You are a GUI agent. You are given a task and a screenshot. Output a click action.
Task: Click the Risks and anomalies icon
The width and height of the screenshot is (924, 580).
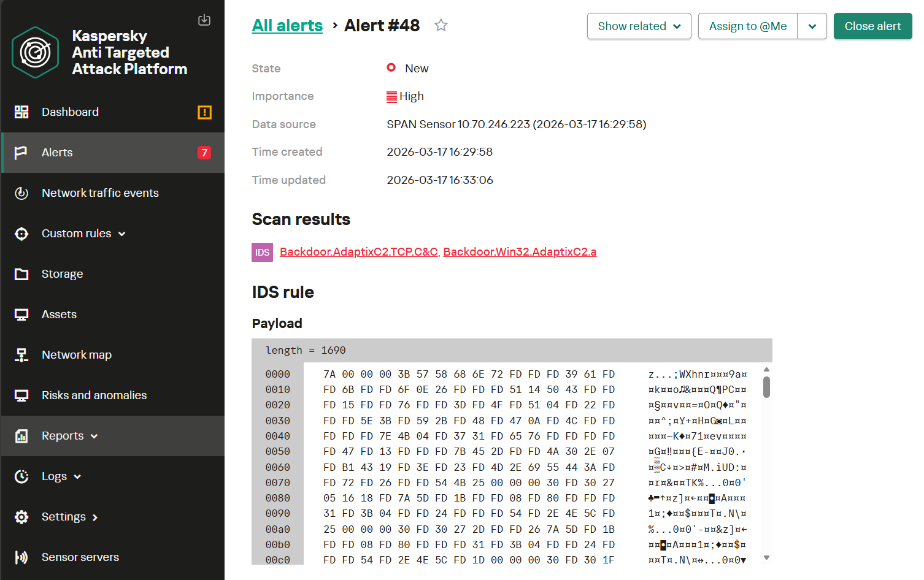[x=21, y=395]
